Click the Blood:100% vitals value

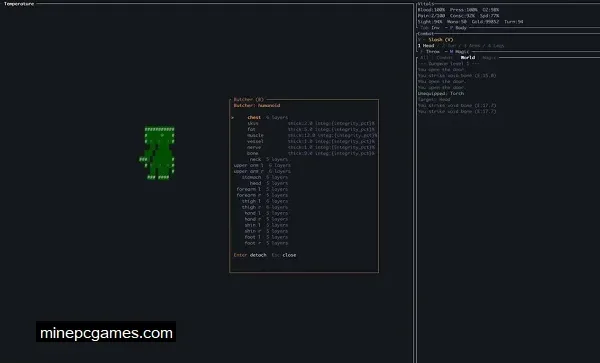click(x=431, y=10)
